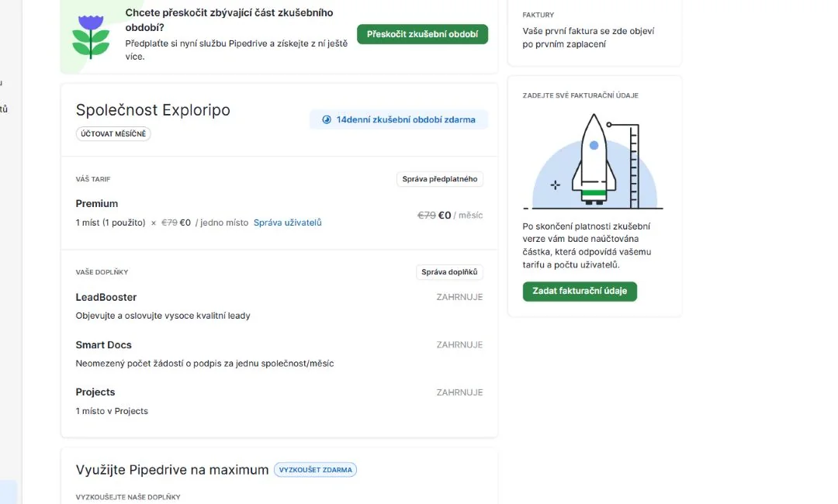Screen dimensions: 838x504
Task: Click VYZKOUŠEJTE NAŠE DOPLŇKY label
Action: click(128, 497)
